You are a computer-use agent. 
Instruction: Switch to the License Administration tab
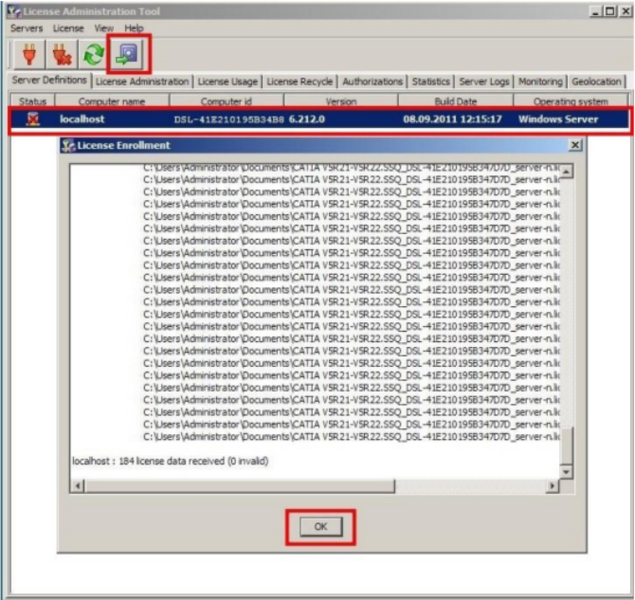[142, 81]
